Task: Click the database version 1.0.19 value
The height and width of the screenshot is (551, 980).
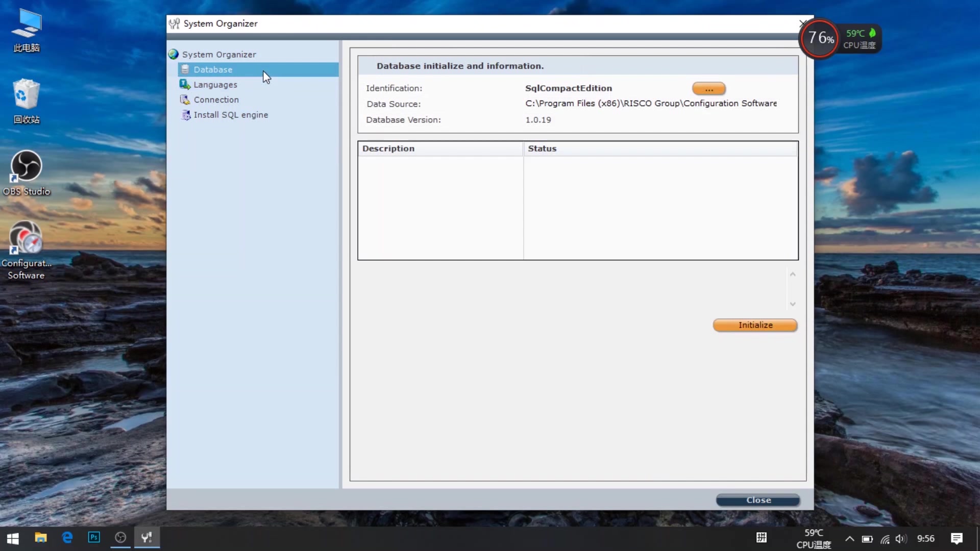Action: tap(538, 120)
